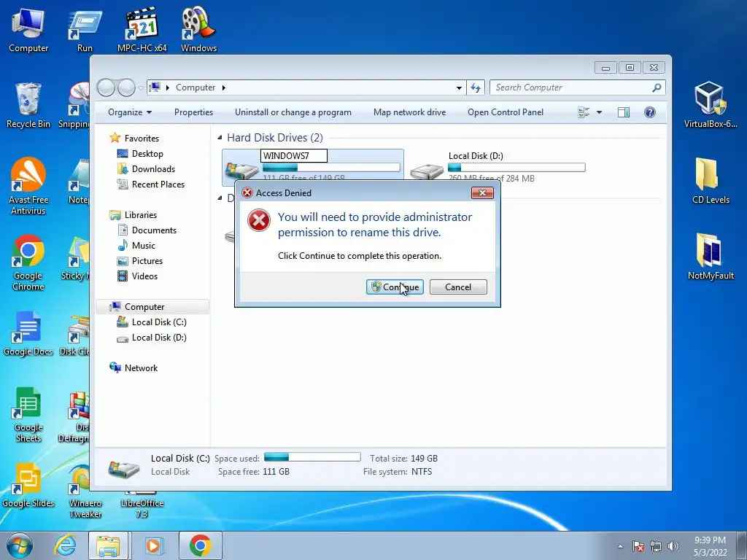This screenshot has height=560, width=747.
Task: Select the Google Docs desktop shortcut
Action: (28, 333)
